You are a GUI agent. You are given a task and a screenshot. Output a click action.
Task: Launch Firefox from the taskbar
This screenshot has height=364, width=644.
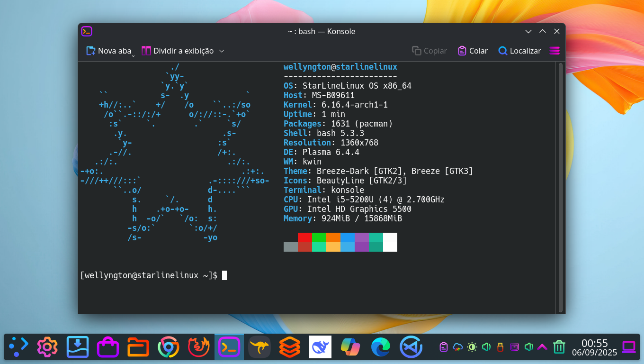click(x=198, y=346)
